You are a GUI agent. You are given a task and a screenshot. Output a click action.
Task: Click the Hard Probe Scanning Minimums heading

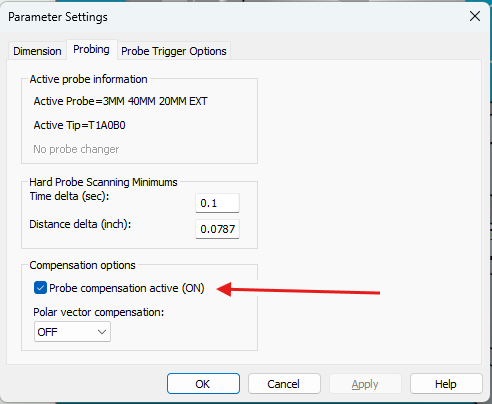[x=103, y=182]
